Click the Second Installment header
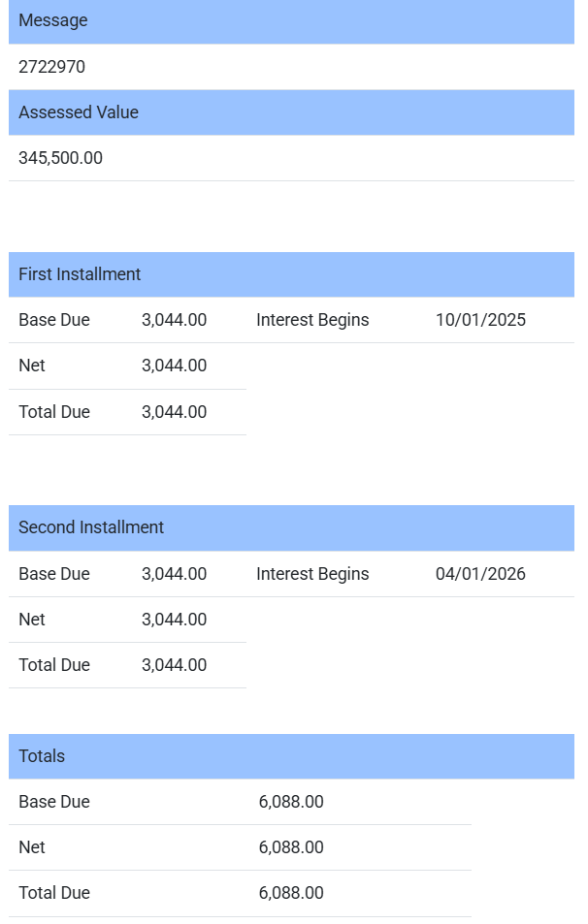The image size is (588, 924). click(91, 527)
